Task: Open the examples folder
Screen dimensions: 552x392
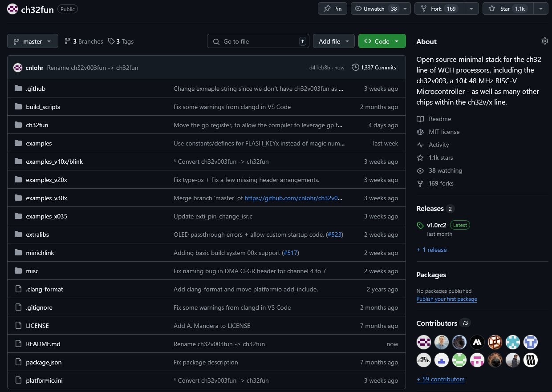Action: (39, 143)
